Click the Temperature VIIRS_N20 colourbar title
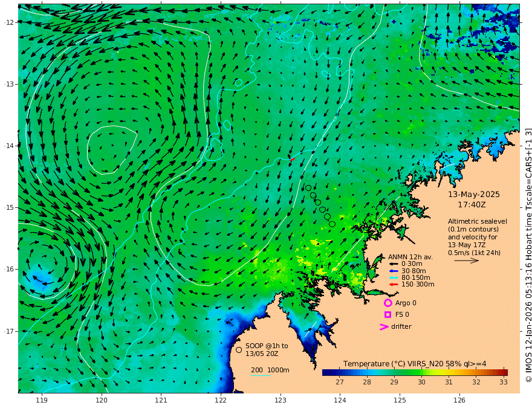Screen dimensions: 532x411 [415, 364]
